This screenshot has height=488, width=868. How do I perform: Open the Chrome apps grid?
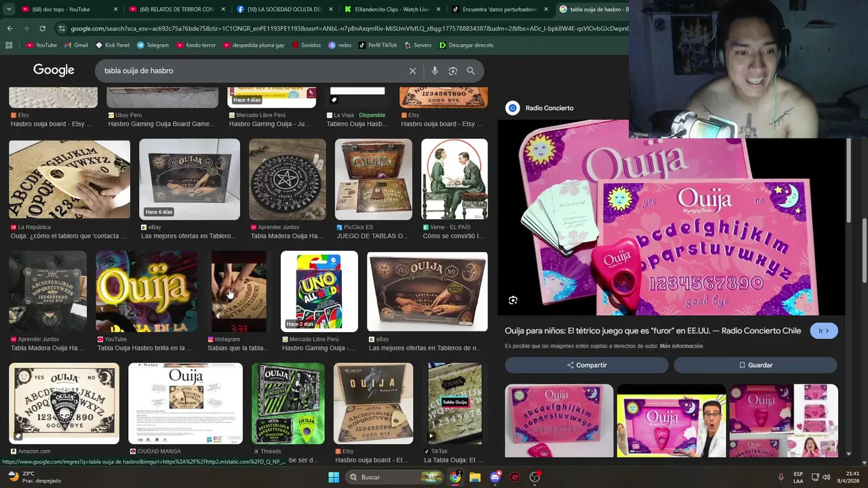coord(9,45)
